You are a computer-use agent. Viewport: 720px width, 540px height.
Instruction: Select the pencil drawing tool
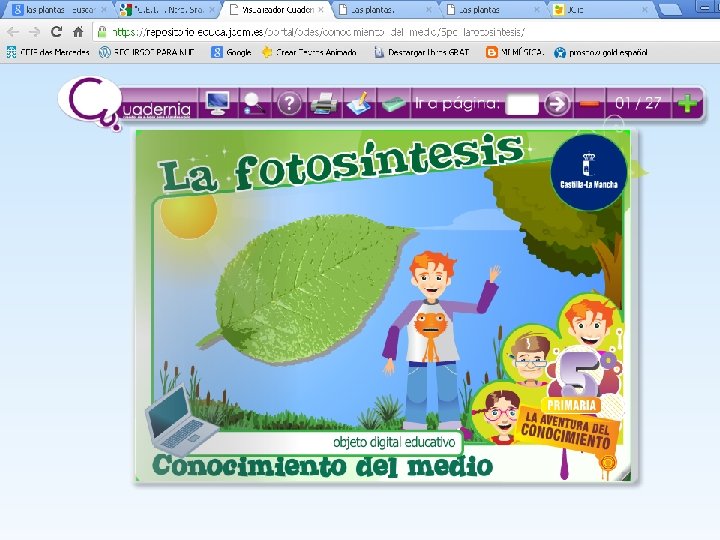point(359,103)
